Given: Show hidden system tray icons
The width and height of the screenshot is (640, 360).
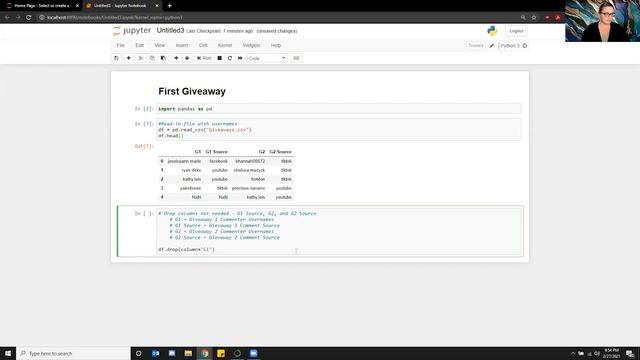Looking at the screenshot, I should [x=573, y=353].
